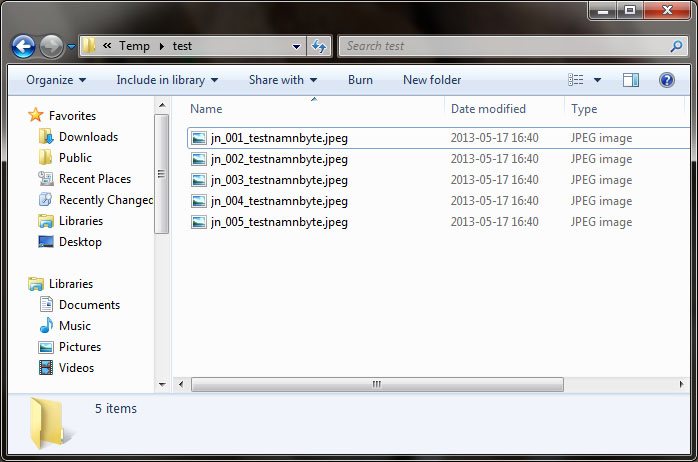698x462 pixels.
Task: Open the address bar history dropdown
Action: tap(296, 46)
